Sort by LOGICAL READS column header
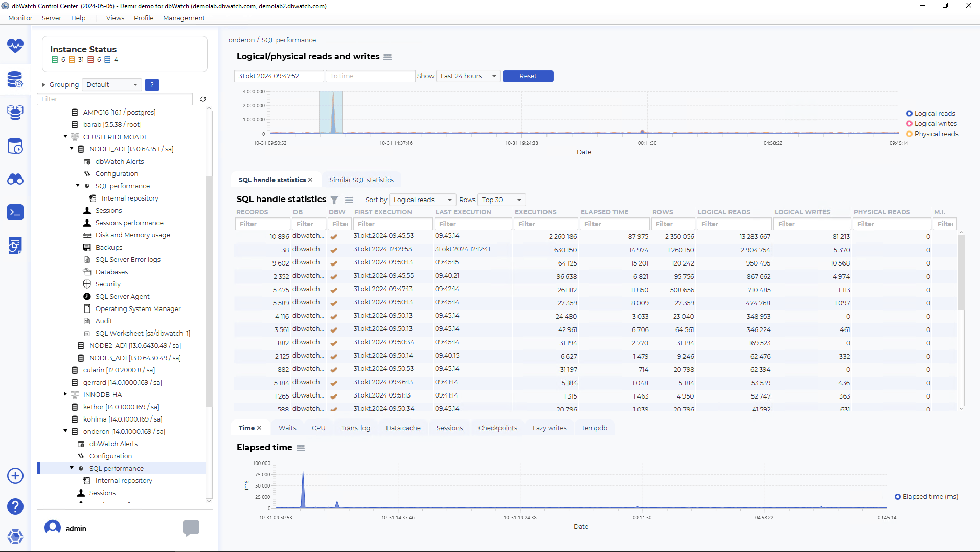 click(724, 212)
